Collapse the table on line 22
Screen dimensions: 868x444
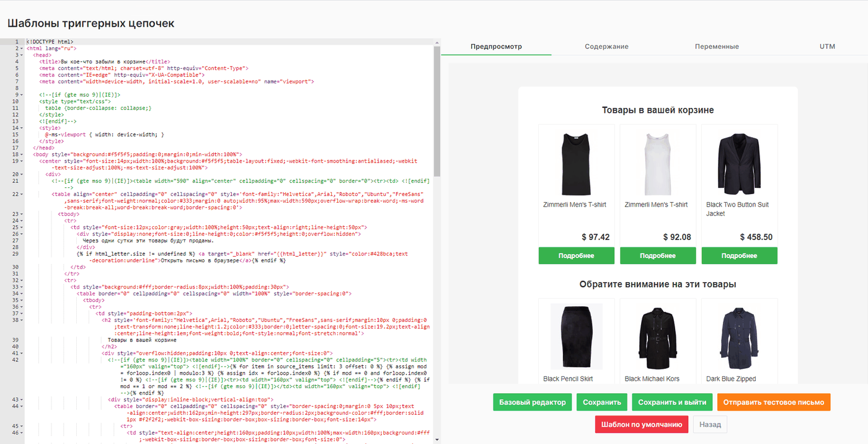[22, 194]
